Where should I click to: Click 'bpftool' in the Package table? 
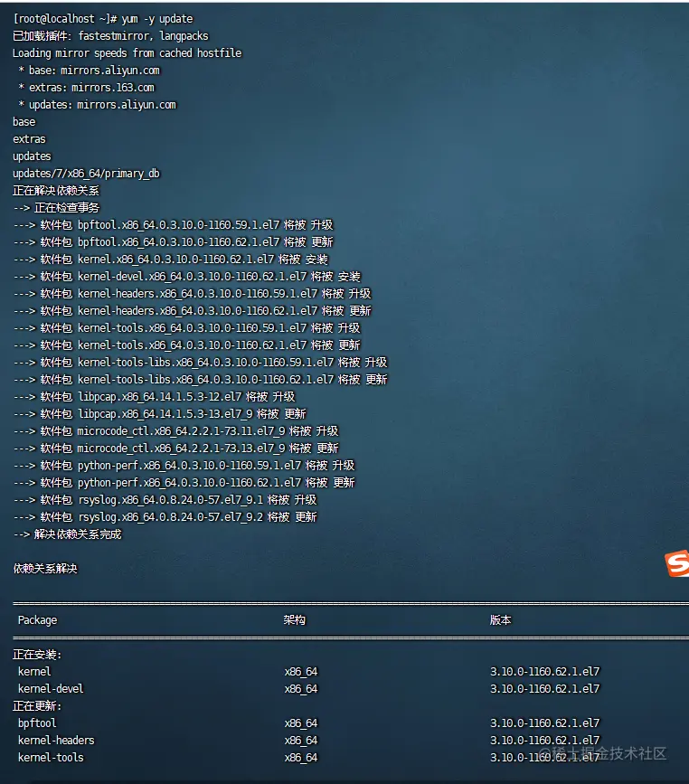click(x=37, y=723)
